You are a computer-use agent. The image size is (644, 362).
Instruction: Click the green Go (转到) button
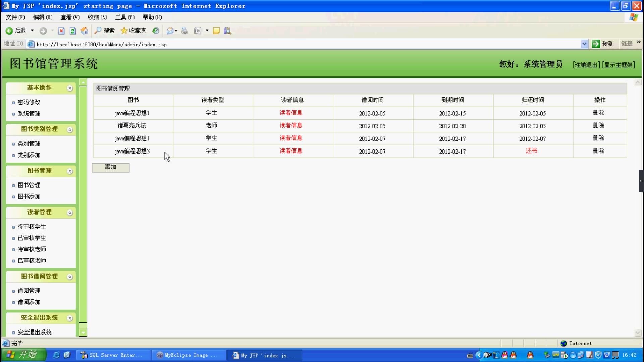click(x=603, y=44)
